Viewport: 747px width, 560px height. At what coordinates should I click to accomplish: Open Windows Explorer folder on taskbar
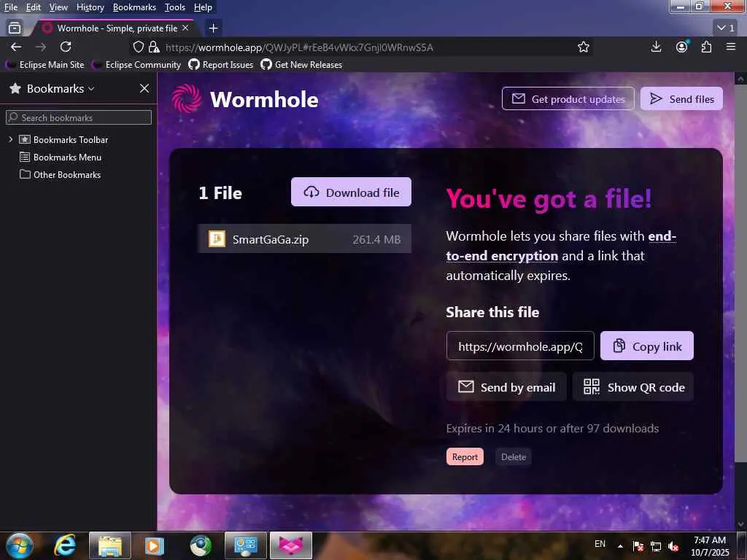coord(110,545)
